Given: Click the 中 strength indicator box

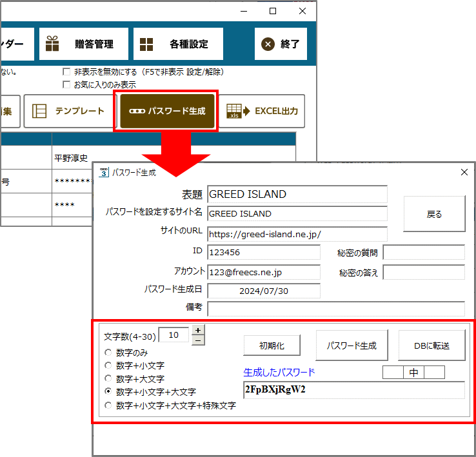Looking at the screenshot, I should (x=413, y=373).
